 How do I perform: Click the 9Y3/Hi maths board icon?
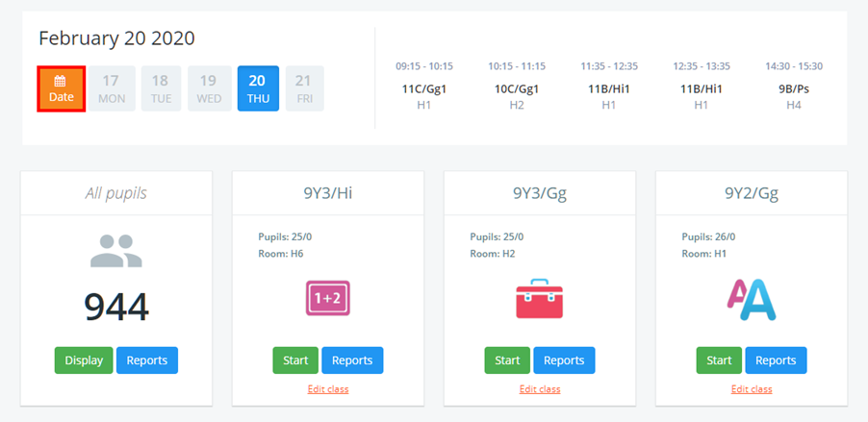tap(328, 298)
